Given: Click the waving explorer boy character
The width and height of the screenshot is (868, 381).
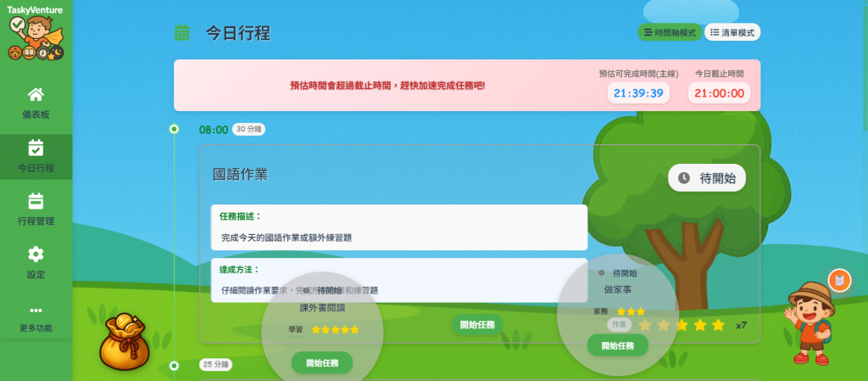Looking at the screenshot, I should [810, 324].
